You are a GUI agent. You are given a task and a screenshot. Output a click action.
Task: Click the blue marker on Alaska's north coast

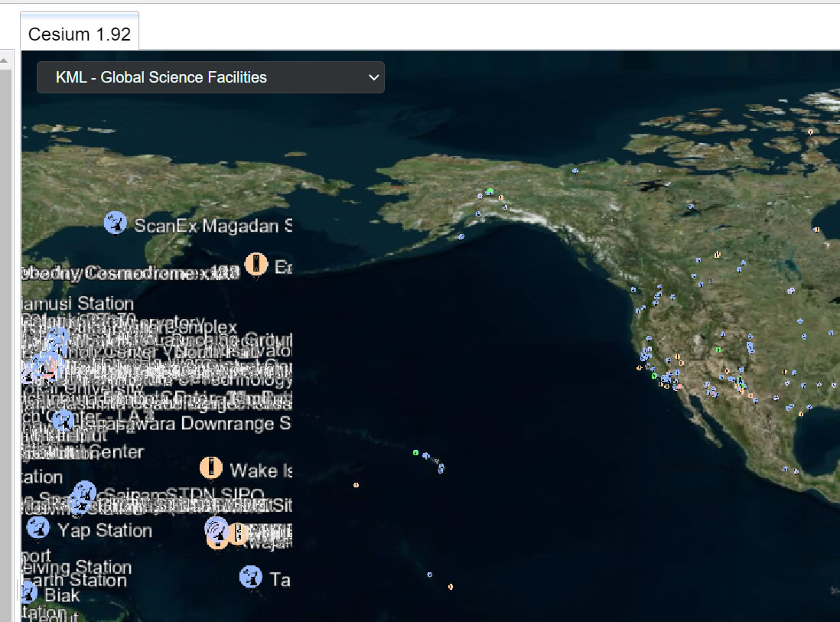[x=575, y=171]
